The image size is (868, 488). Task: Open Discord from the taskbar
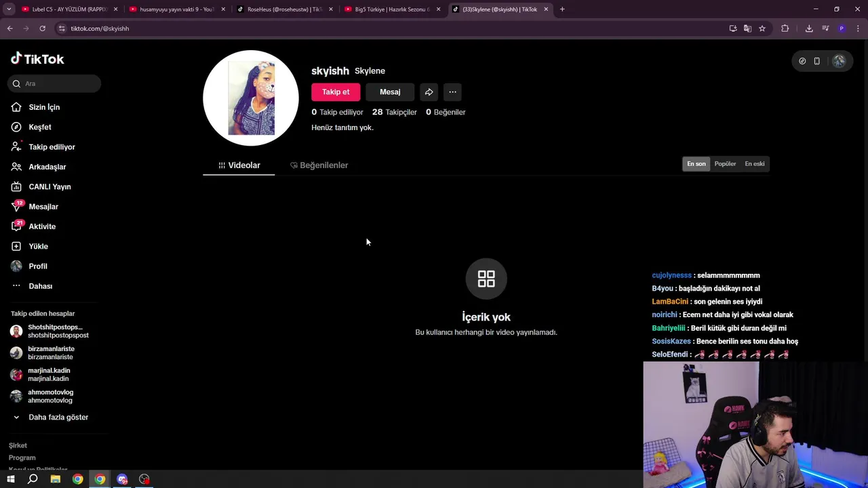click(x=122, y=479)
